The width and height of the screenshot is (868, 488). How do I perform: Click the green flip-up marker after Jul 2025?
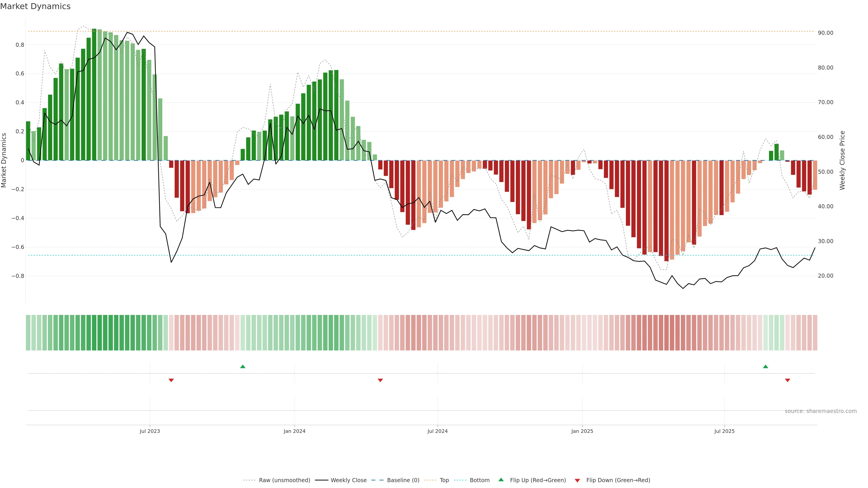point(766,366)
